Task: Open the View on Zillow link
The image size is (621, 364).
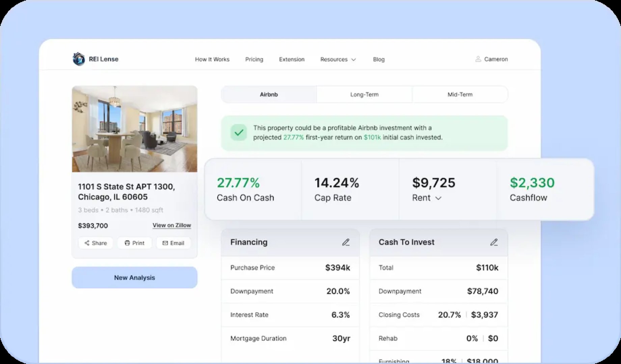Action: (x=171, y=225)
